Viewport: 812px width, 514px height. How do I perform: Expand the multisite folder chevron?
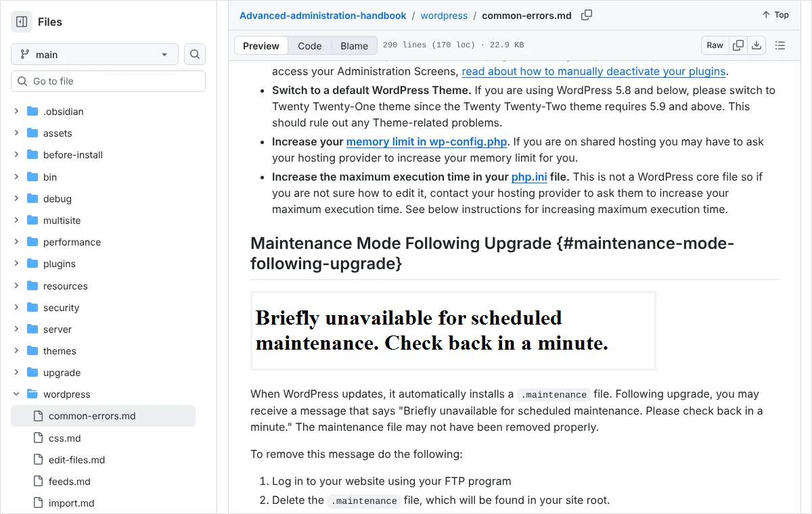pos(16,220)
